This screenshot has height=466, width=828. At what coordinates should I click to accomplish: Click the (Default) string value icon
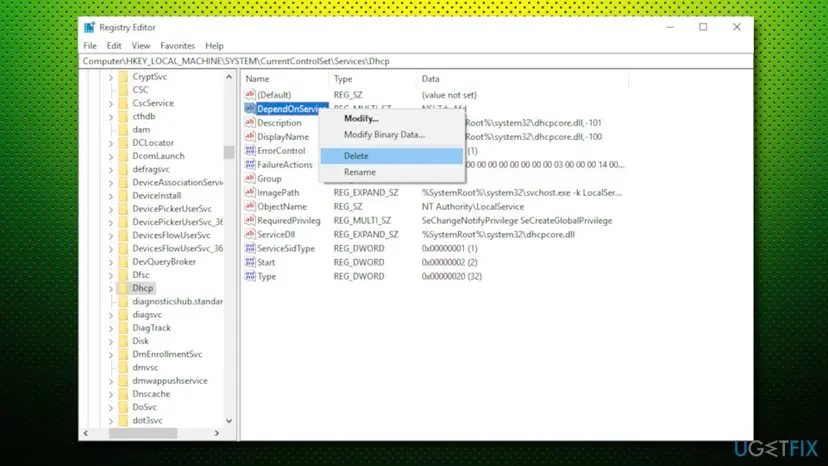250,95
